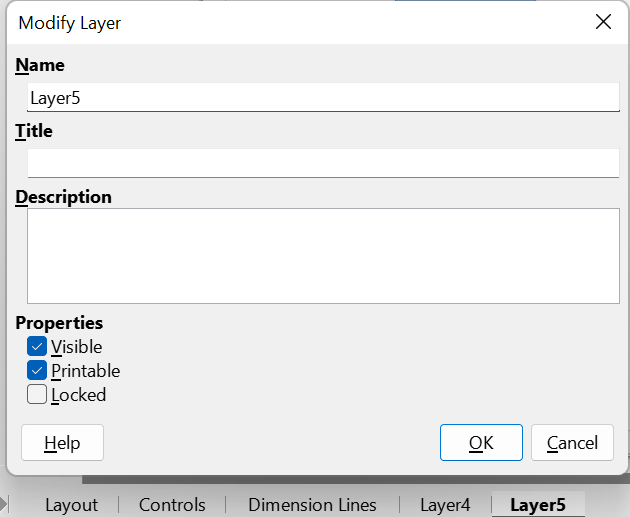Open Help for this dialog

click(62, 442)
